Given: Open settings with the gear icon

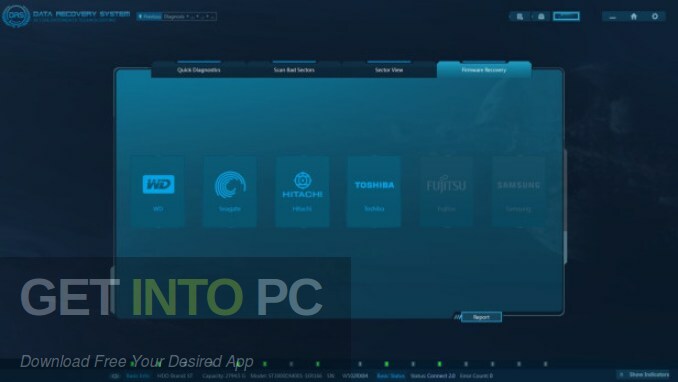Looking at the screenshot, I should click(655, 16).
